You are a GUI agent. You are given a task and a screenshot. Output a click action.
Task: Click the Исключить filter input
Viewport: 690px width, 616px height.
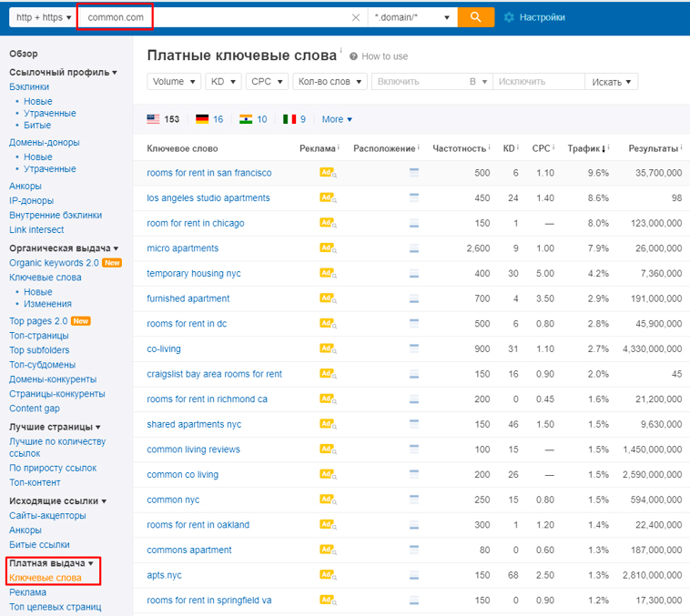tap(539, 81)
